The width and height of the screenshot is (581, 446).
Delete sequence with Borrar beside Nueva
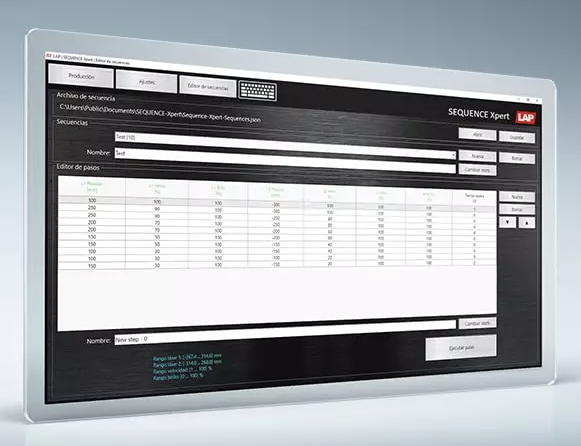click(517, 158)
